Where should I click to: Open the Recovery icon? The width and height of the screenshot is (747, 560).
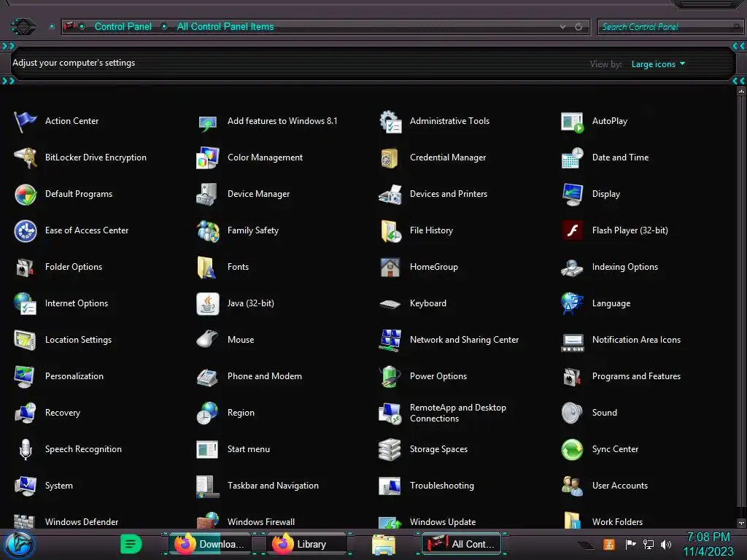[x=26, y=413]
